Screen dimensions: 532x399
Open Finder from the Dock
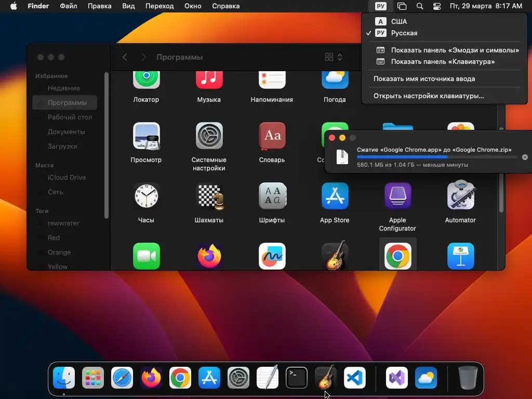64,378
